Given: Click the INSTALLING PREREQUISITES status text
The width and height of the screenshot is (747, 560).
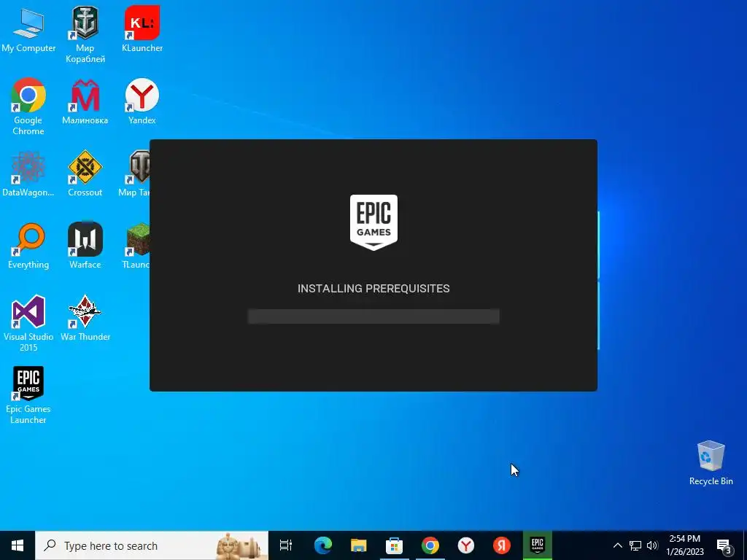Looking at the screenshot, I should coord(373,289).
